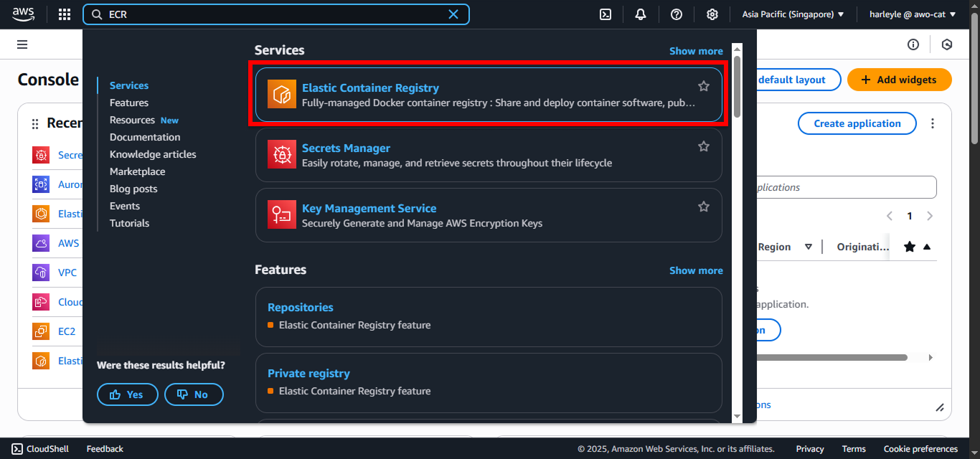
Task: Open the help question mark icon
Action: click(x=677, y=14)
